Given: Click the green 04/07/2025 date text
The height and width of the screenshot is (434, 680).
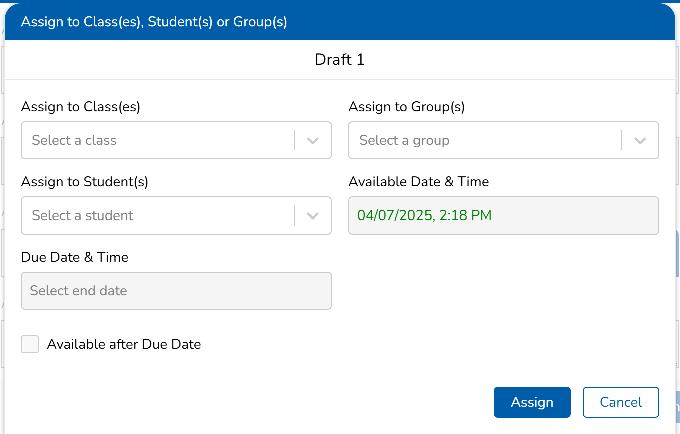Looking at the screenshot, I should click(x=424, y=215).
